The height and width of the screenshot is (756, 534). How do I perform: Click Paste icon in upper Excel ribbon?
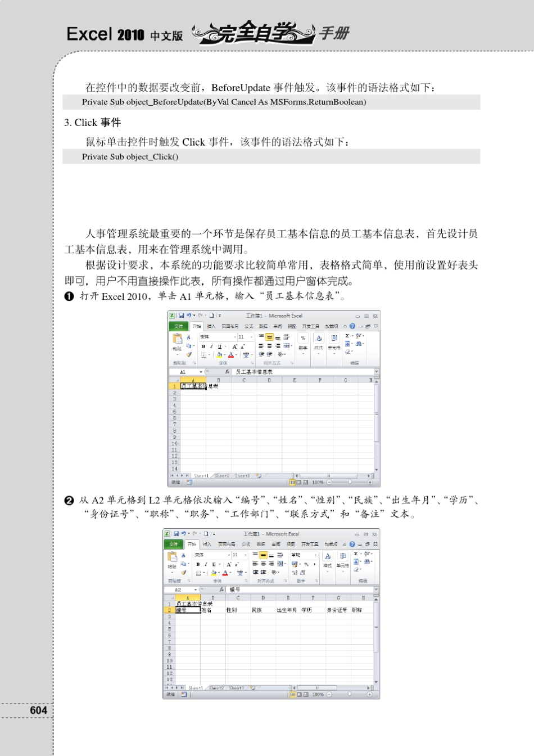pos(178,339)
